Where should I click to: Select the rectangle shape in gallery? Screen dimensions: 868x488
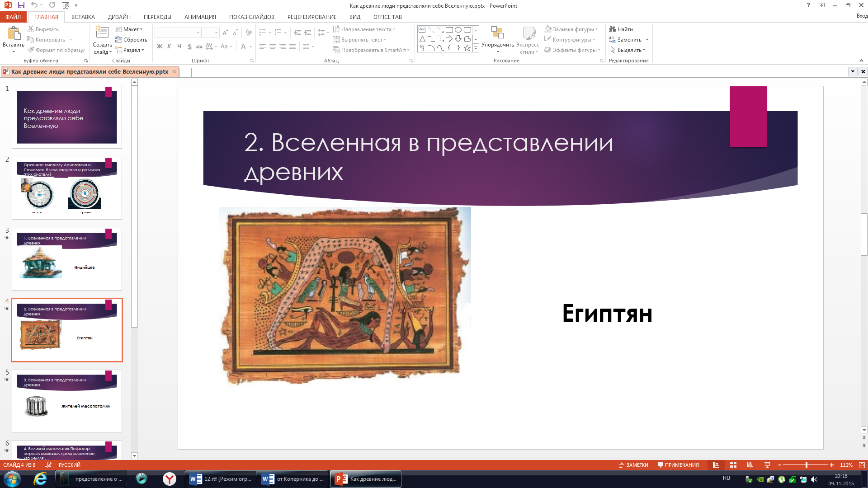pos(449,30)
